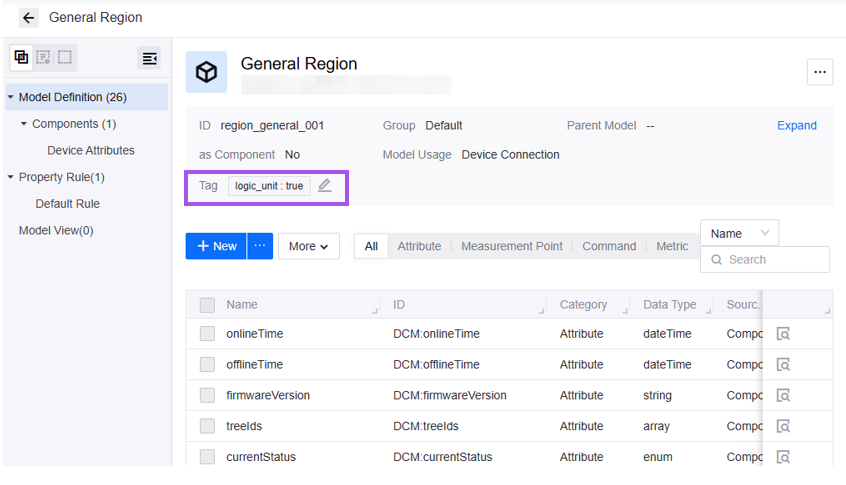This screenshot has width=846, height=485.
Task: Select the Command filter tab
Action: 609,246
